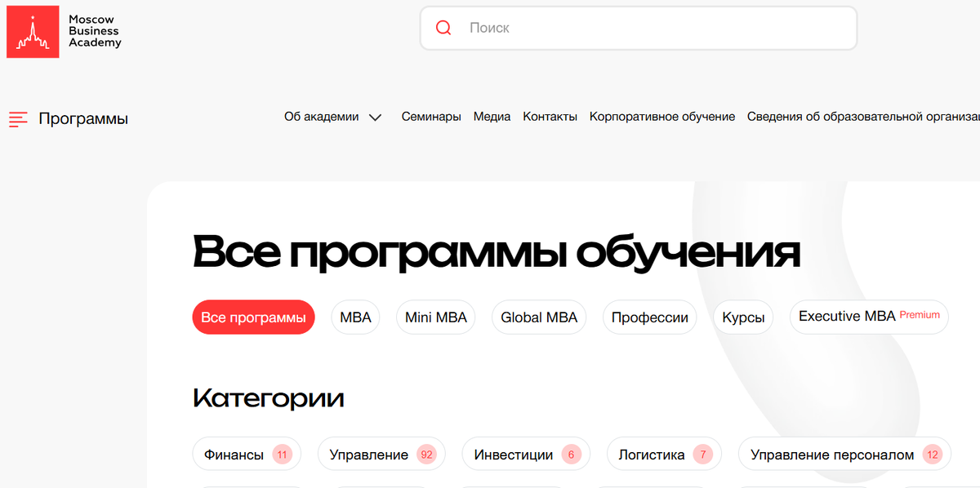Pick the Инвестиции category chip
Image resolution: width=980 pixels, height=488 pixels.
click(x=526, y=455)
